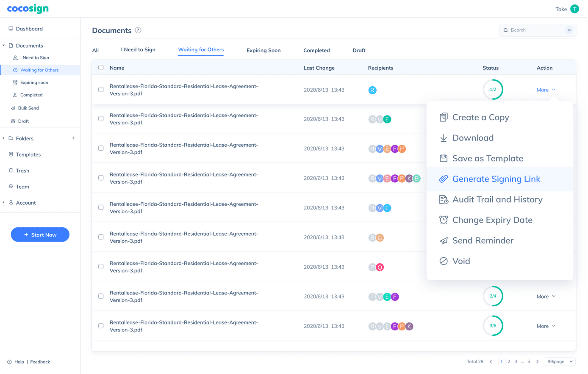
Task: Check the document row with status 2/4
Action: tap(101, 297)
